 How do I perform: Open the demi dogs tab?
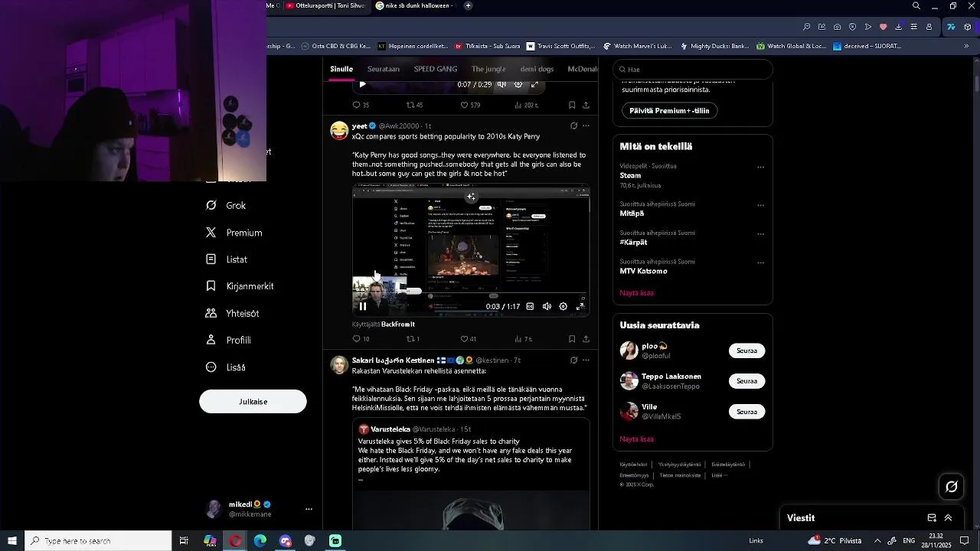coord(537,69)
